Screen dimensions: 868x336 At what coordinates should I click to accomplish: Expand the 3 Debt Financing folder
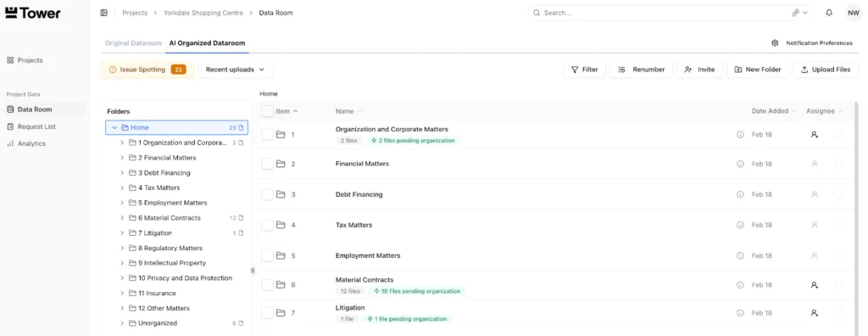[122, 173]
